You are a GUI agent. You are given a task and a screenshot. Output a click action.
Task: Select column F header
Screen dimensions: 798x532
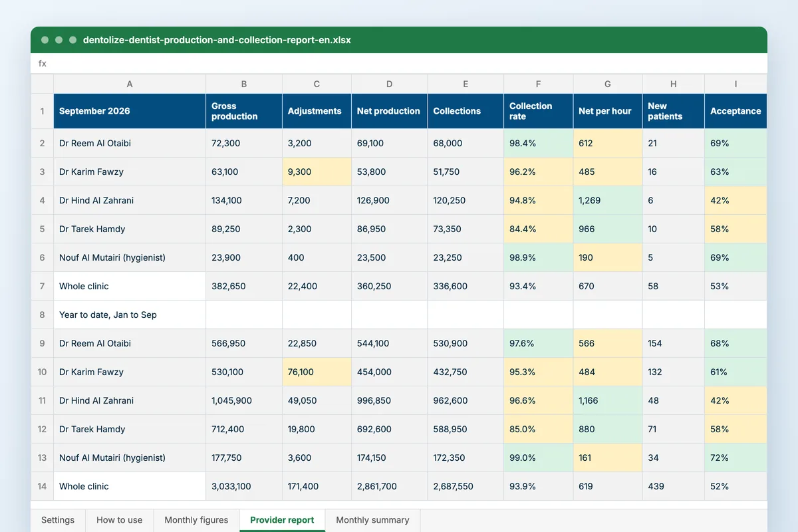pyautogui.click(x=538, y=84)
